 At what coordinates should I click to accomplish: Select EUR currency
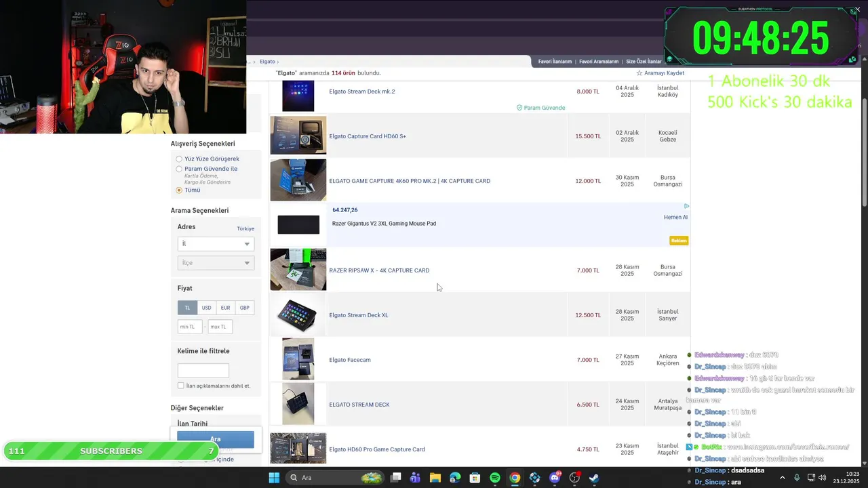point(225,308)
